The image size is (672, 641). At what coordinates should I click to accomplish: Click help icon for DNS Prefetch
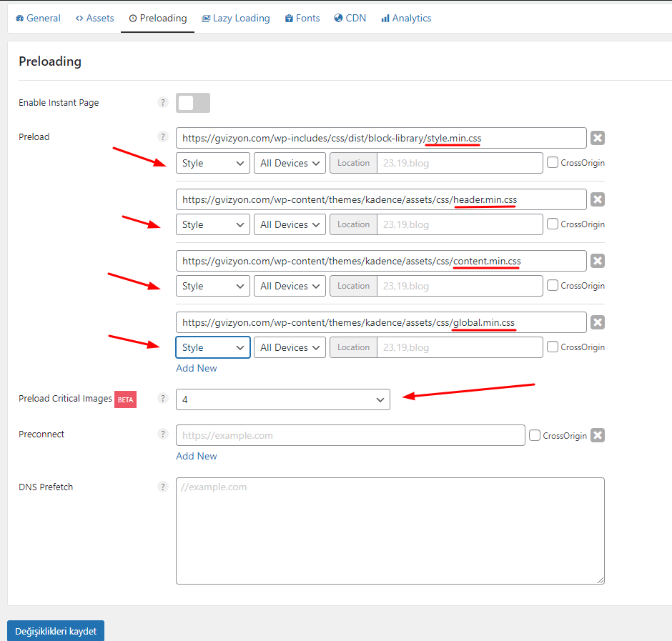163,487
